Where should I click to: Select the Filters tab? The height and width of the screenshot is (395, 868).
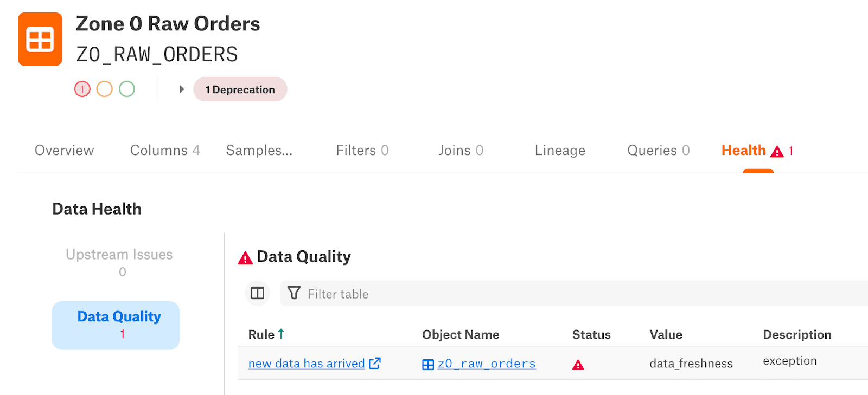click(362, 151)
